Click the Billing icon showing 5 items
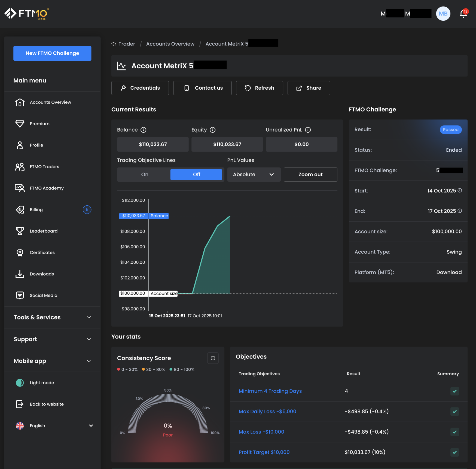This screenshot has width=476, height=469. point(20,209)
